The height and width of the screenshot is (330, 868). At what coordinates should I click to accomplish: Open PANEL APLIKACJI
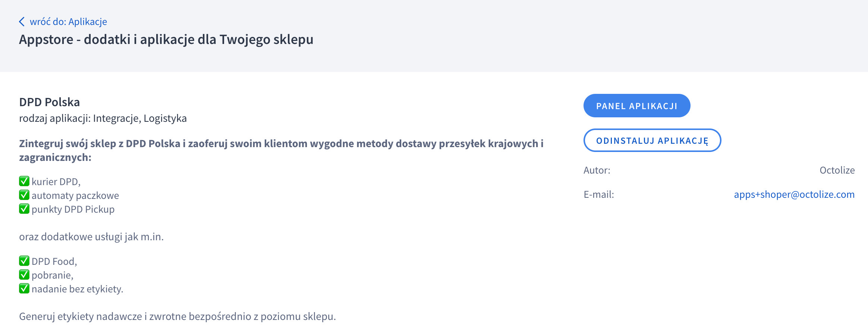pyautogui.click(x=637, y=105)
